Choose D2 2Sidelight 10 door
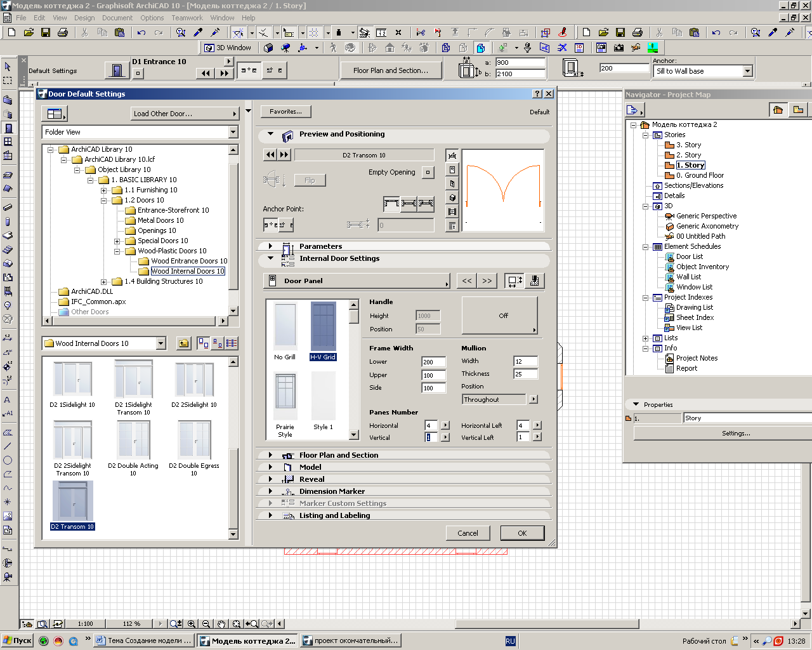 coord(194,385)
